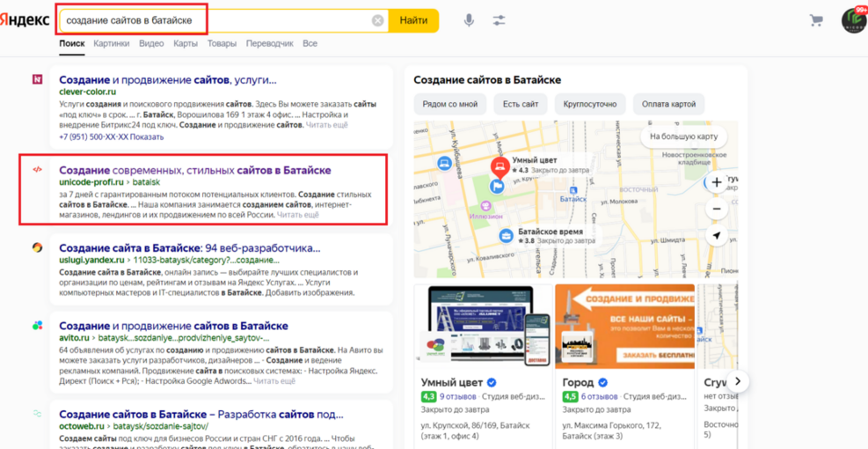Open the Создание и продвижение сайтов, услуги result
The height and width of the screenshot is (449, 868).
[168, 80]
